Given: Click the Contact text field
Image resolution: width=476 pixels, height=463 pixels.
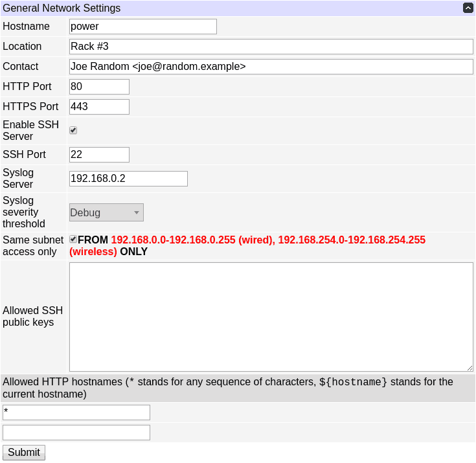Looking at the screenshot, I should pos(271,67).
